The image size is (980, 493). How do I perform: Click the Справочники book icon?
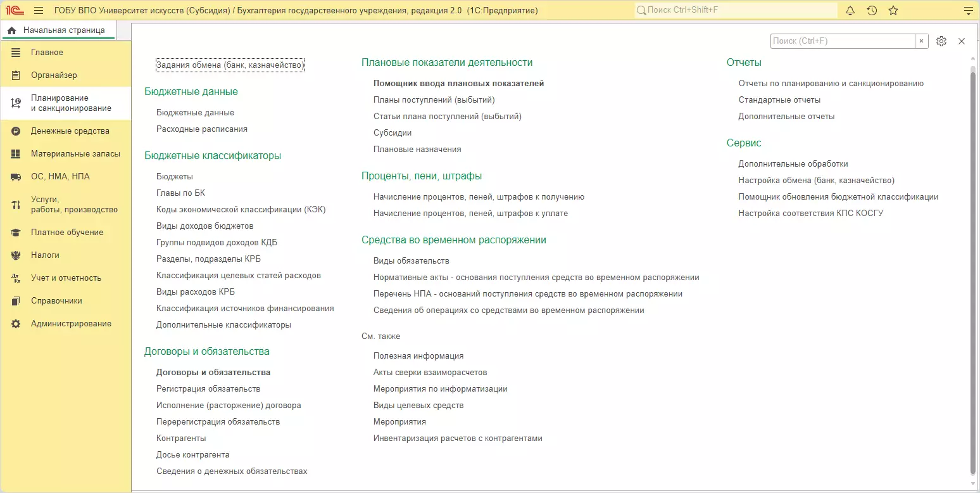pyautogui.click(x=16, y=301)
